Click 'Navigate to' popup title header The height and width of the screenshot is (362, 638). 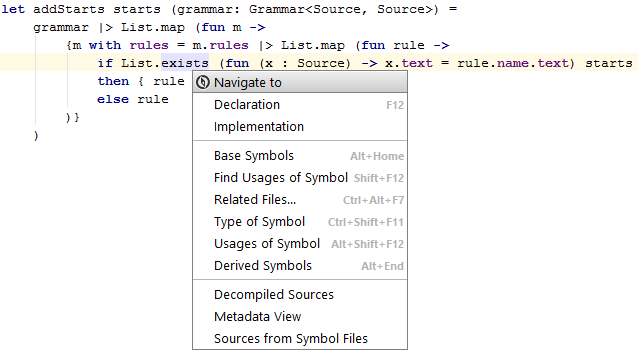pyautogui.click(x=300, y=82)
